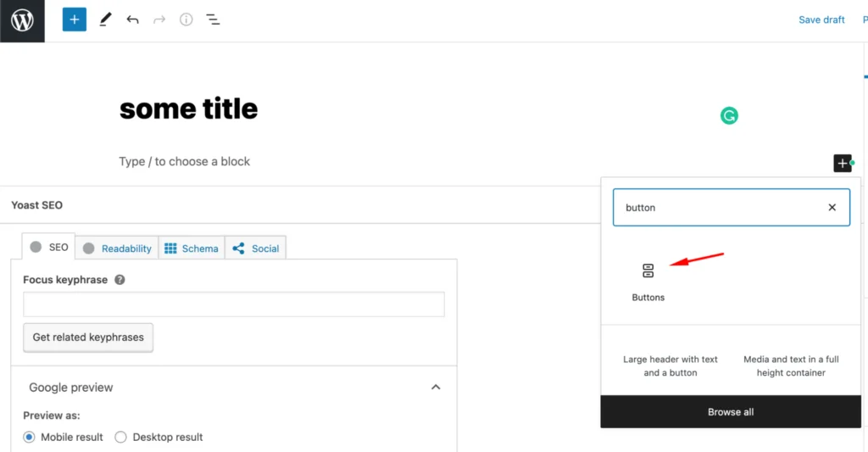Click the Grammarly icon near title
The height and width of the screenshot is (452, 868).
click(729, 116)
